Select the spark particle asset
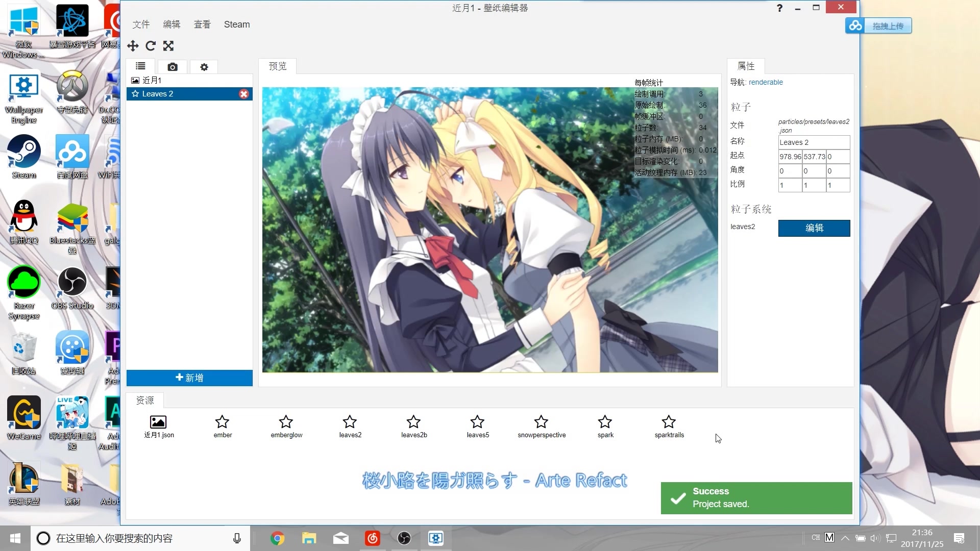Viewport: 980px width, 551px height. [x=605, y=427]
